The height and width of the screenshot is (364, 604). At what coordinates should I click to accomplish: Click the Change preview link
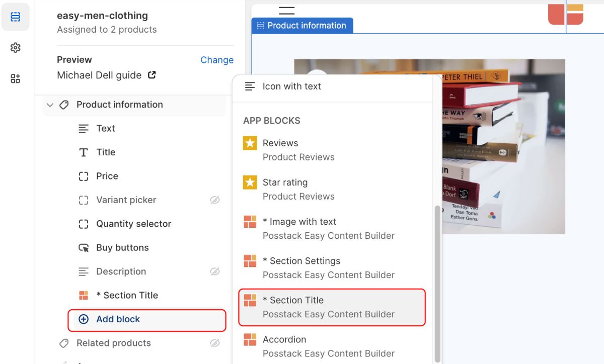point(216,60)
